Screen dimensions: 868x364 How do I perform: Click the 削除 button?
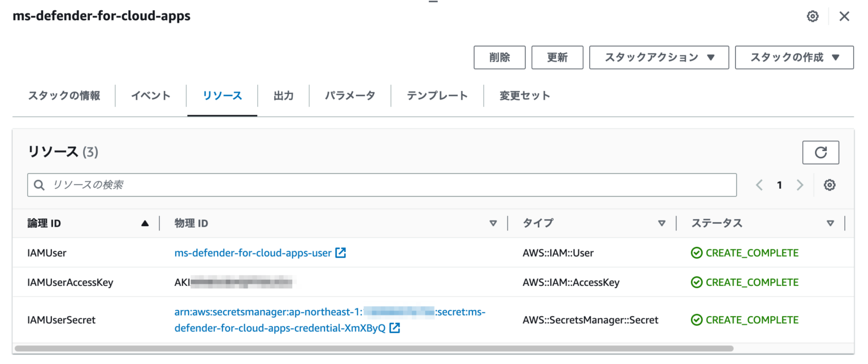(x=499, y=57)
